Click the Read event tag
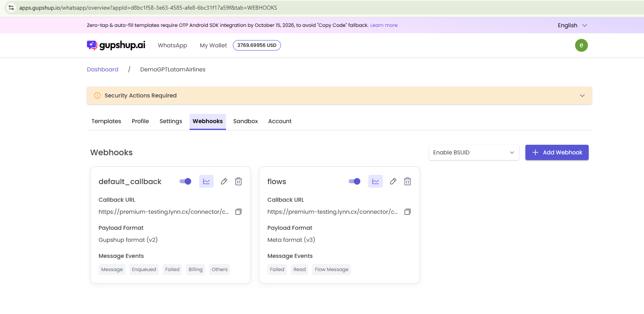This screenshot has width=644, height=314. (x=300, y=269)
